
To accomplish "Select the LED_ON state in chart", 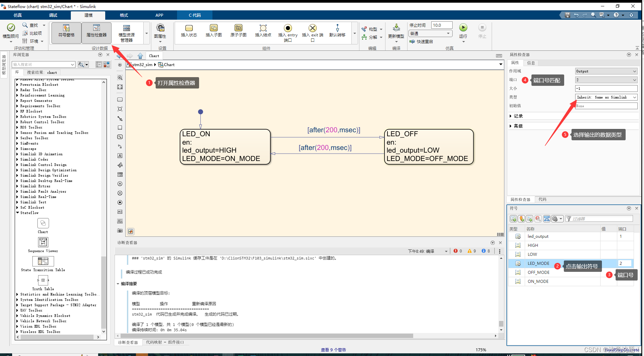I will (225, 147).
